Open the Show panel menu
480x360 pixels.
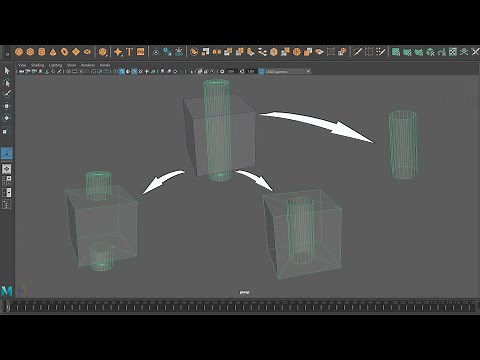pos(71,65)
